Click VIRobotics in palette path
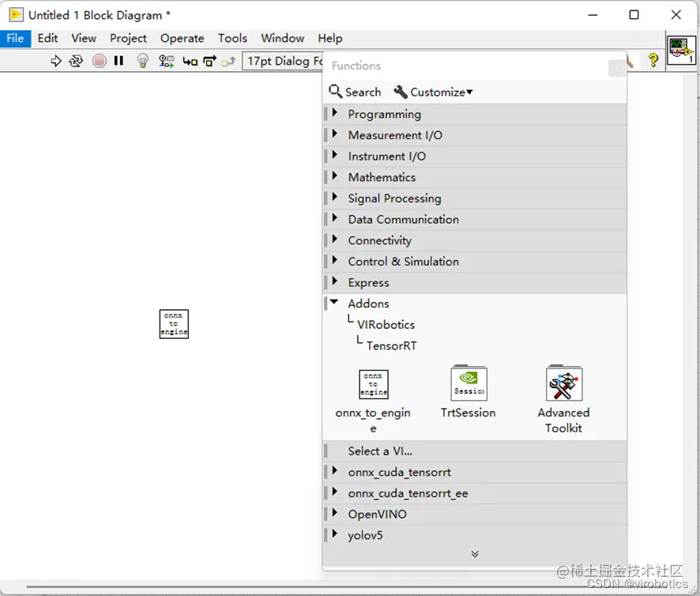 [386, 325]
